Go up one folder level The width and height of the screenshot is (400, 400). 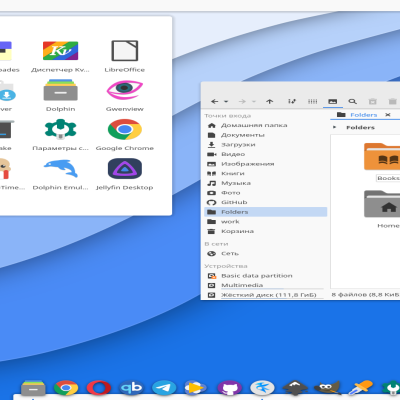tap(270, 101)
